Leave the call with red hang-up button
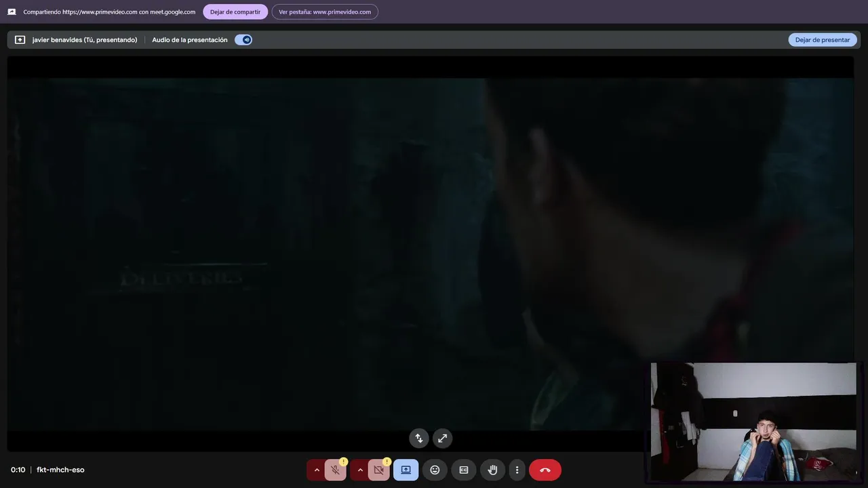 pyautogui.click(x=545, y=470)
